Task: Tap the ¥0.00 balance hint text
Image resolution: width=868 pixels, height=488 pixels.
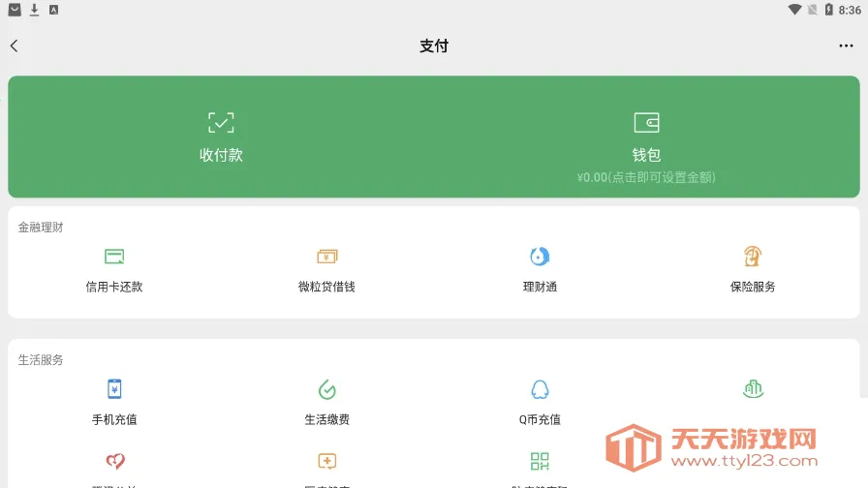Action: click(646, 177)
